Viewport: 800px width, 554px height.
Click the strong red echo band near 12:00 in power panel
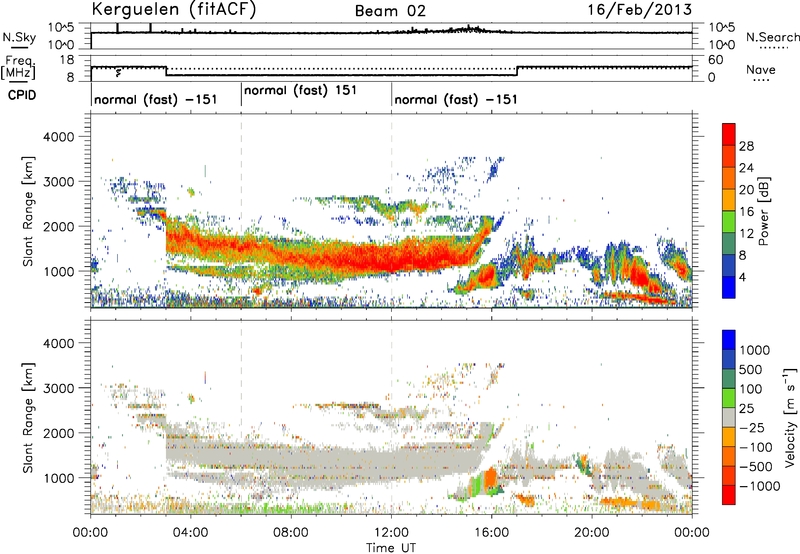pos(392,259)
